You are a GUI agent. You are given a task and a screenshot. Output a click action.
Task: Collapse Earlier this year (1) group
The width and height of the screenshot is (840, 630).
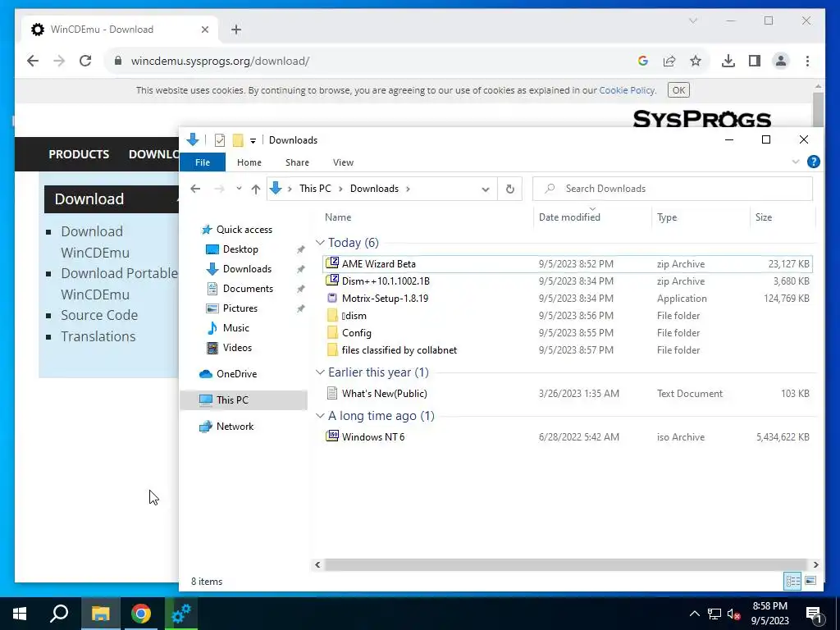tap(321, 372)
